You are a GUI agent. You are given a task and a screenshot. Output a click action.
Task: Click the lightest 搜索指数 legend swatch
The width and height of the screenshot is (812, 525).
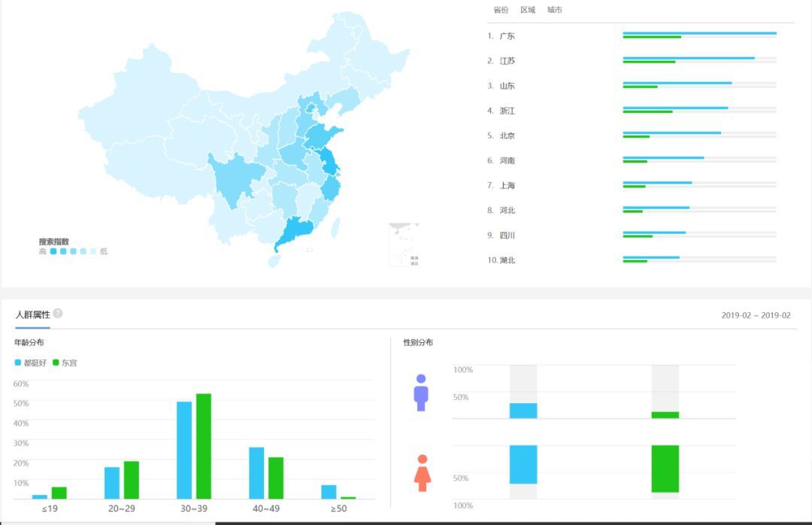pos(93,251)
